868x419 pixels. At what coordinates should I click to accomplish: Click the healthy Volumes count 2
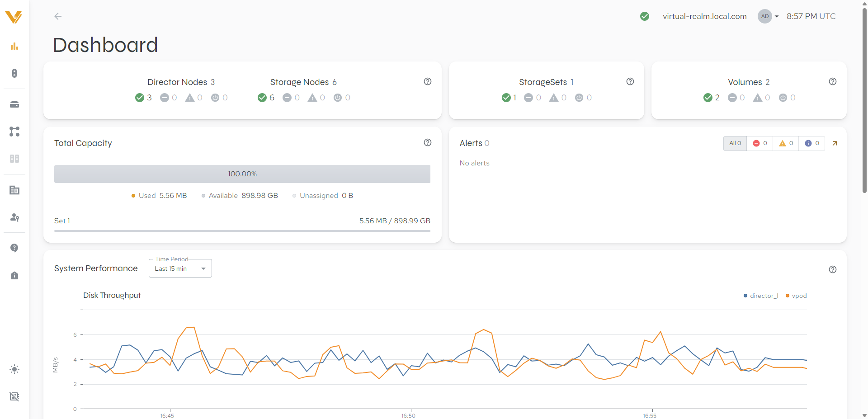pos(712,98)
